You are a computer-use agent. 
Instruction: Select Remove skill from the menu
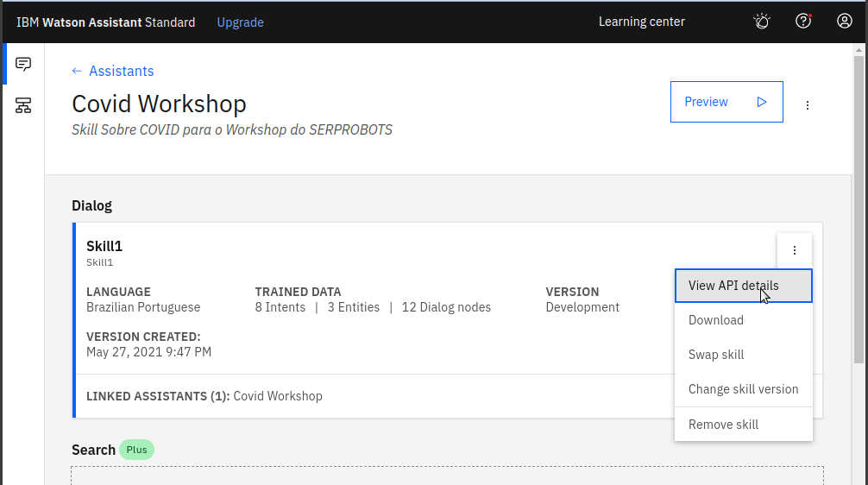[x=744, y=424]
